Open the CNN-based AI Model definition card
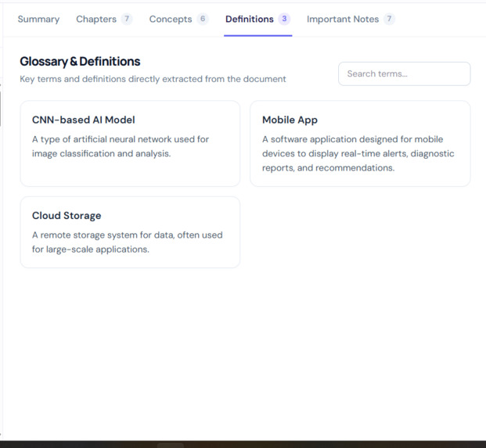This screenshot has width=486, height=448. tap(130, 143)
